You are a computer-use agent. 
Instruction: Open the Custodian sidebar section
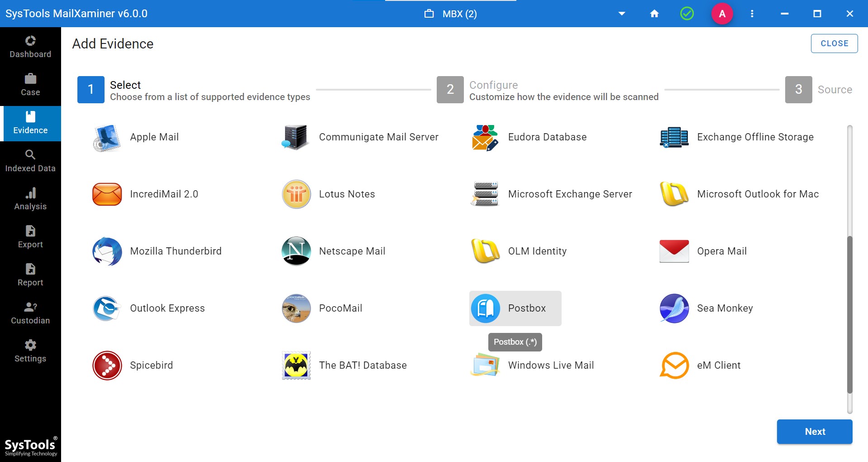click(x=30, y=313)
